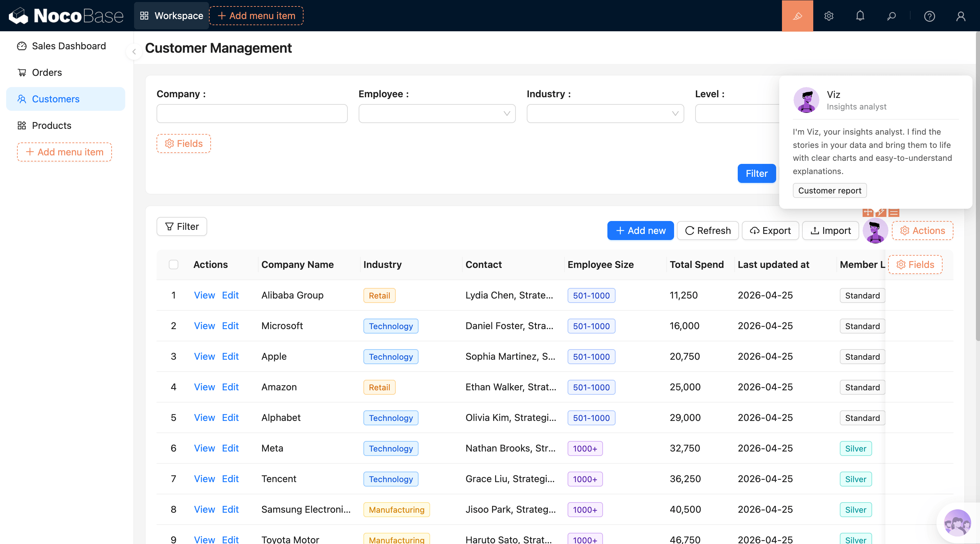Click the Viz avatar in the table toolbar

pos(875,231)
